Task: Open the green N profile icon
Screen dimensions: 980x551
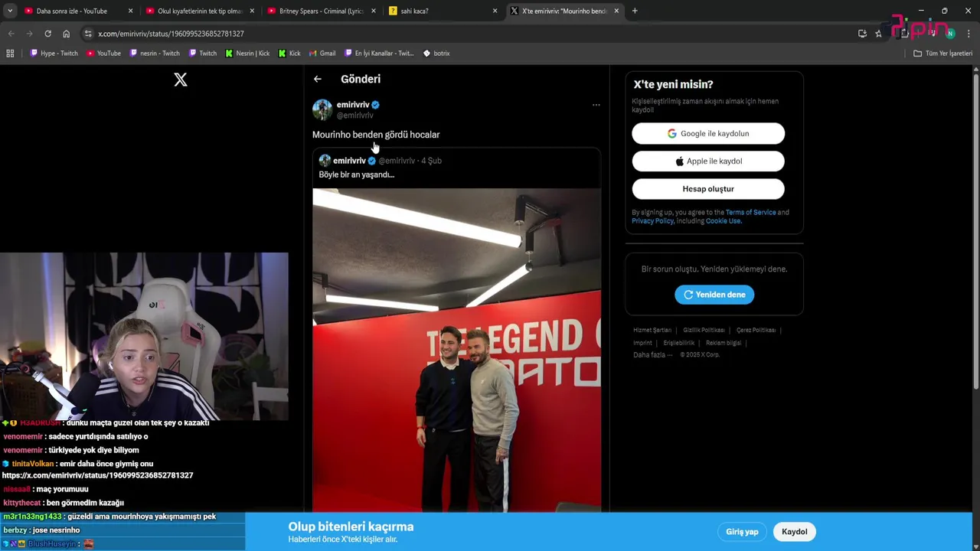Action: click(x=950, y=34)
